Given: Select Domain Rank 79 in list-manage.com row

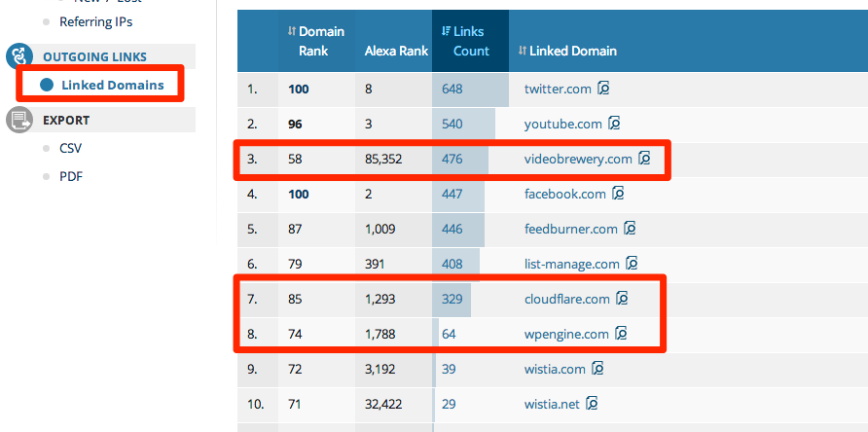Looking at the screenshot, I should tap(295, 265).
